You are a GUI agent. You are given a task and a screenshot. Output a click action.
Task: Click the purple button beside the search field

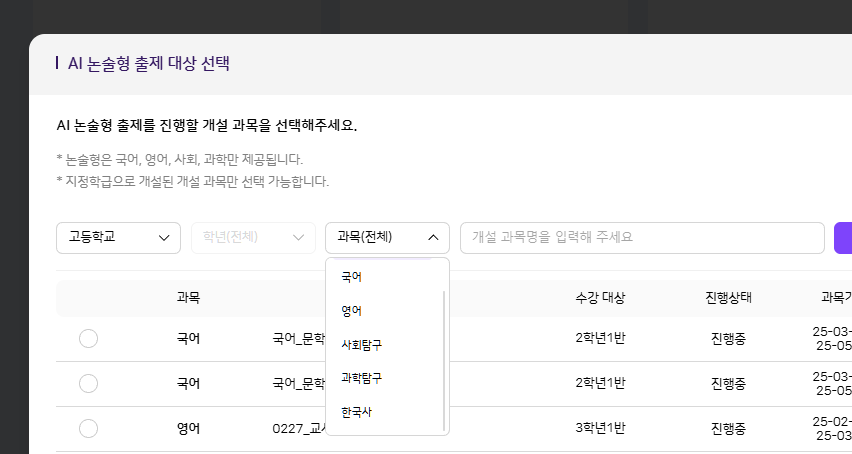point(842,238)
